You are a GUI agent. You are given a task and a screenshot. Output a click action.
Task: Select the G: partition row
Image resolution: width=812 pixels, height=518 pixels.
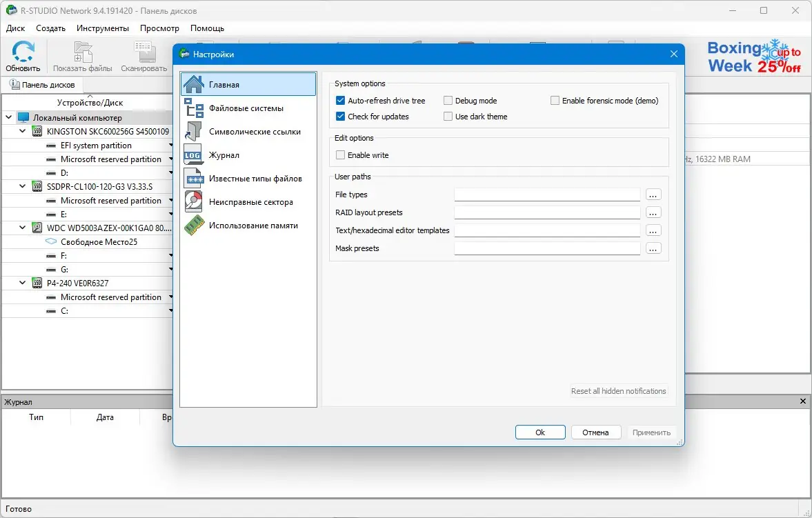pos(88,270)
